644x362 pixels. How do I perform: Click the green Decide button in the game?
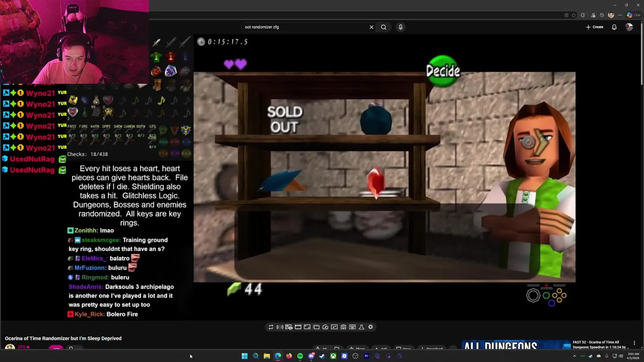pyautogui.click(x=443, y=71)
